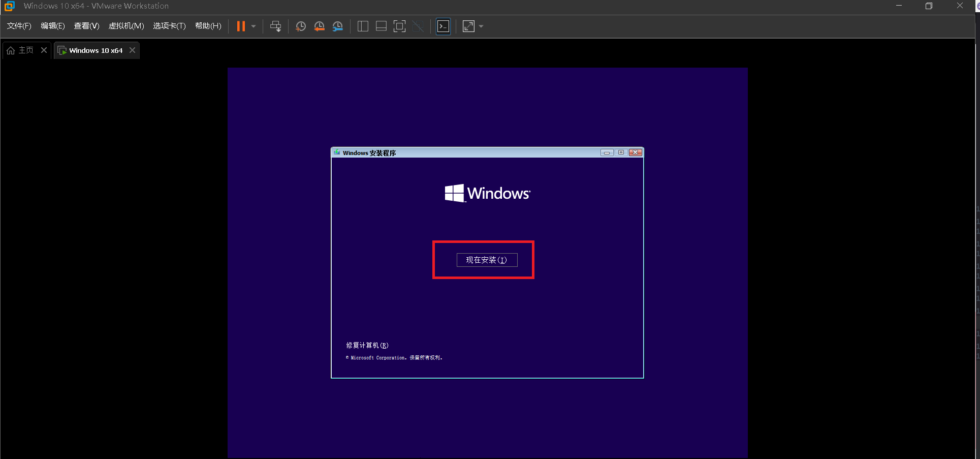This screenshot has height=459, width=980.
Task: Revert VM to previous snapshot icon
Action: (319, 26)
